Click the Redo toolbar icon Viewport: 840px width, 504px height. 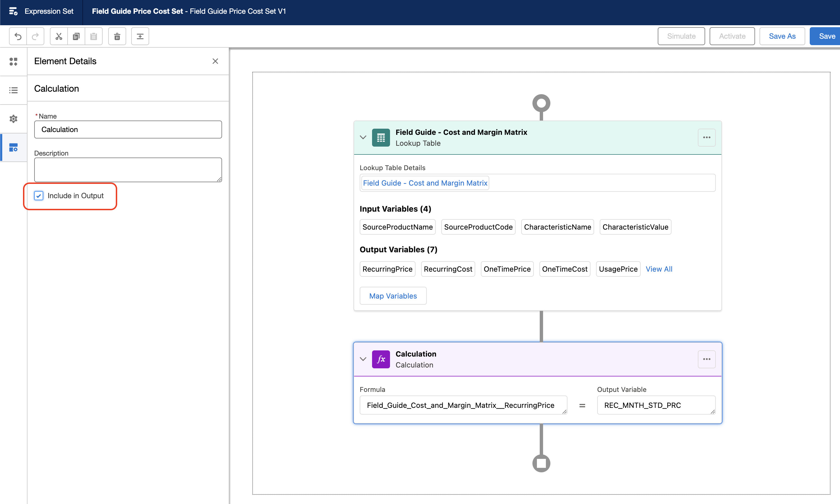tap(35, 36)
